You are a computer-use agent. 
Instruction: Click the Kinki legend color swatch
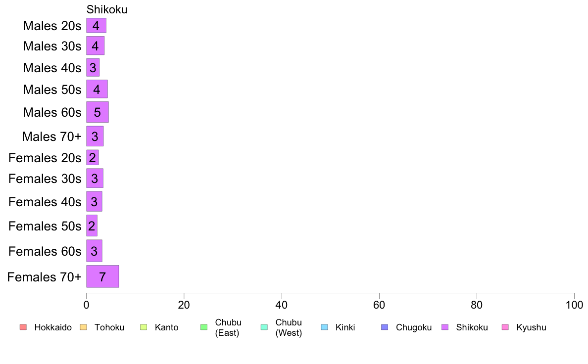[324, 327]
